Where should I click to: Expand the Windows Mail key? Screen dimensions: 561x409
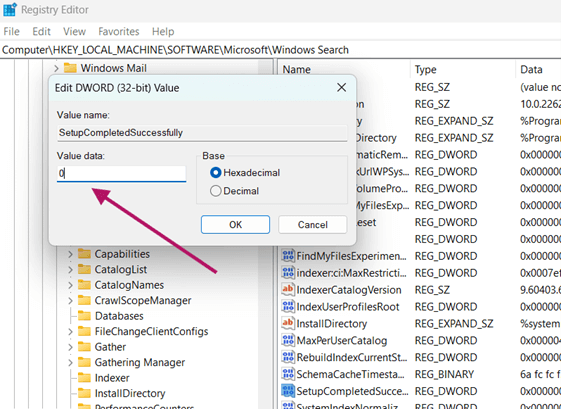pyautogui.click(x=56, y=68)
